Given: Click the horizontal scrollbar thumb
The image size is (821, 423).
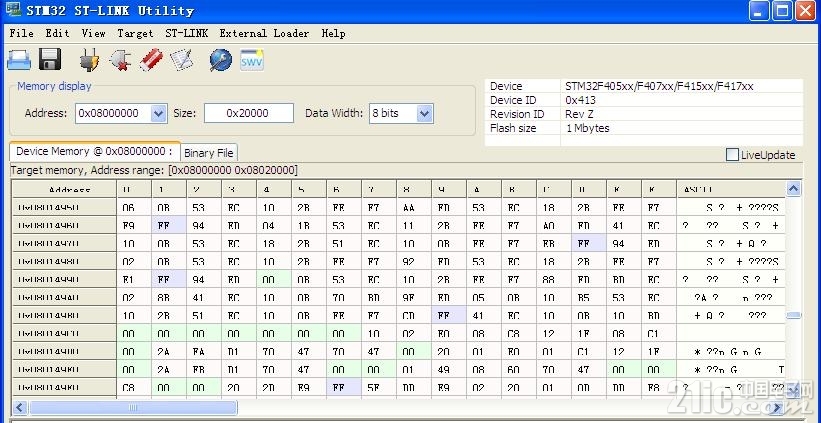Looking at the screenshot, I should pos(133,407).
